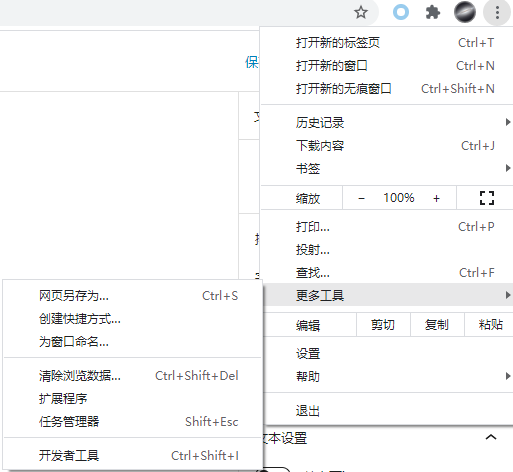The height and width of the screenshot is (472, 513).
Task: Open the blue circle extension icon
Action: (401, 13)
